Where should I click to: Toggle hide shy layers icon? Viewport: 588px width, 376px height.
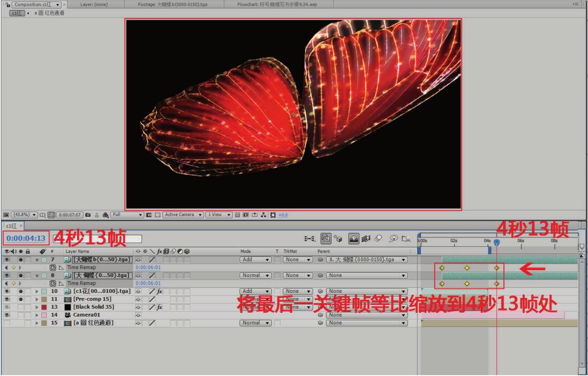(353, 239)
